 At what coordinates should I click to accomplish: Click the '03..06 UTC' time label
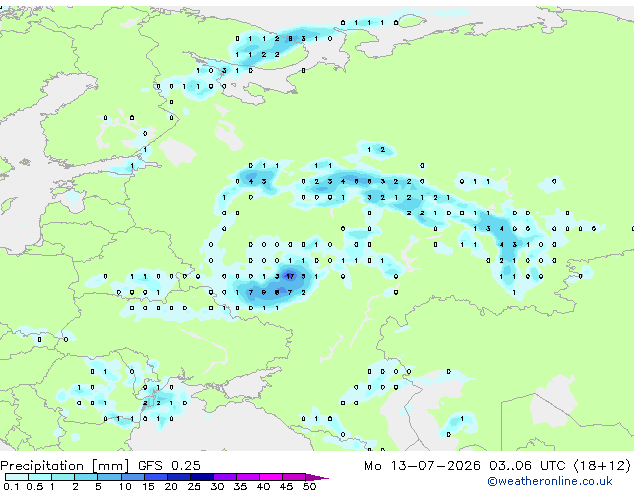tap(527, 466)
